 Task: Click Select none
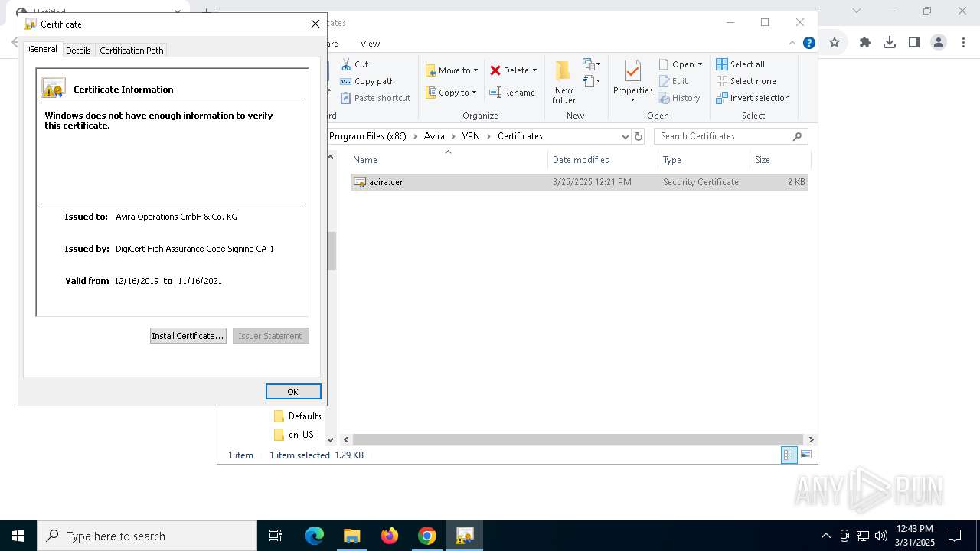pos(746,81)
